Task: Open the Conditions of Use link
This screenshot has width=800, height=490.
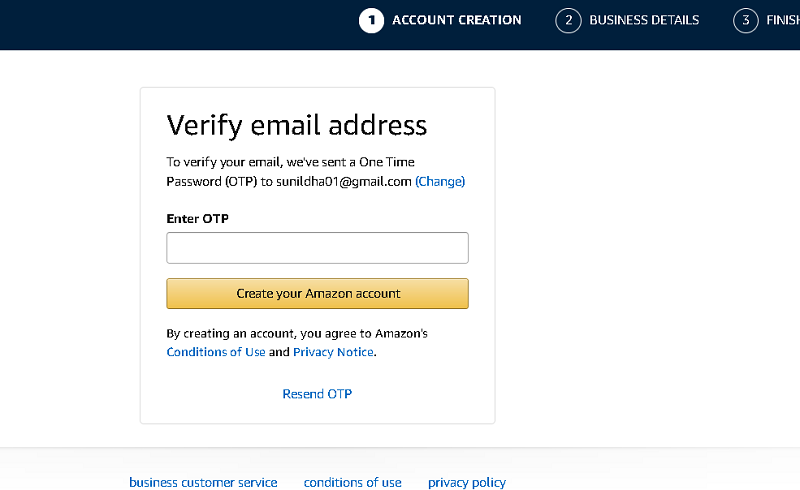Action: point(216,352)
